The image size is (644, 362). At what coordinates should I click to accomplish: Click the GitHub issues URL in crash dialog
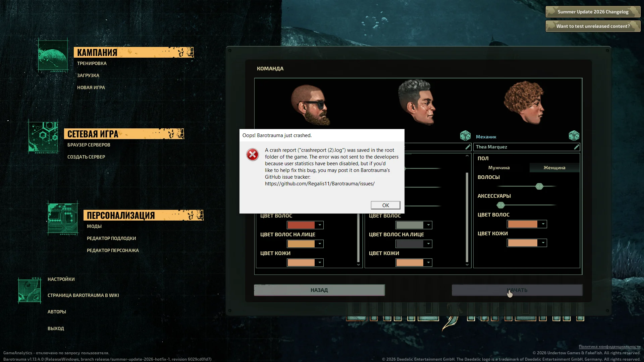(x=320, y=184)
